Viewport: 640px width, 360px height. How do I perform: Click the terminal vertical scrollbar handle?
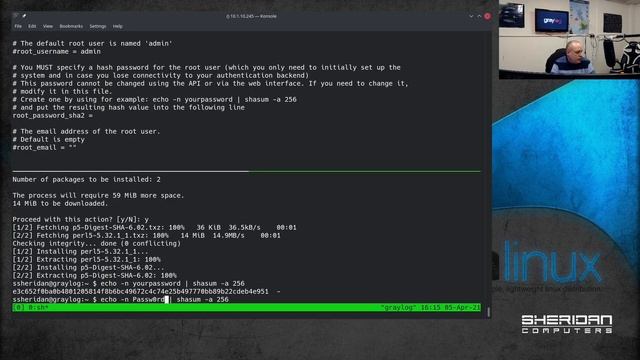[x=489, y=312]
